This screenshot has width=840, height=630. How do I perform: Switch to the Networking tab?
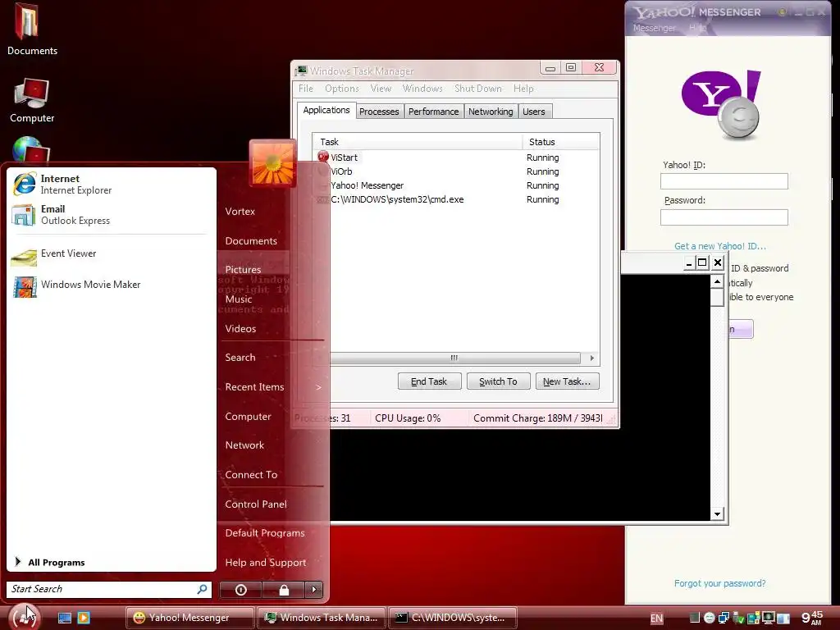491,112
